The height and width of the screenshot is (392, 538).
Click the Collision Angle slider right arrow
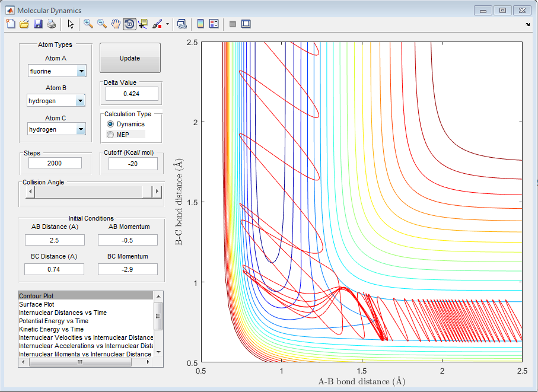point(157,192)
